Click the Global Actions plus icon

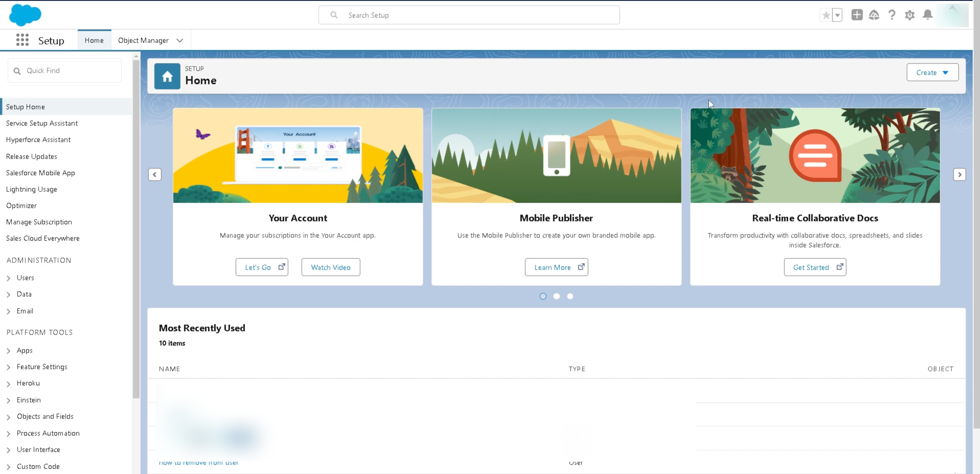857,15
